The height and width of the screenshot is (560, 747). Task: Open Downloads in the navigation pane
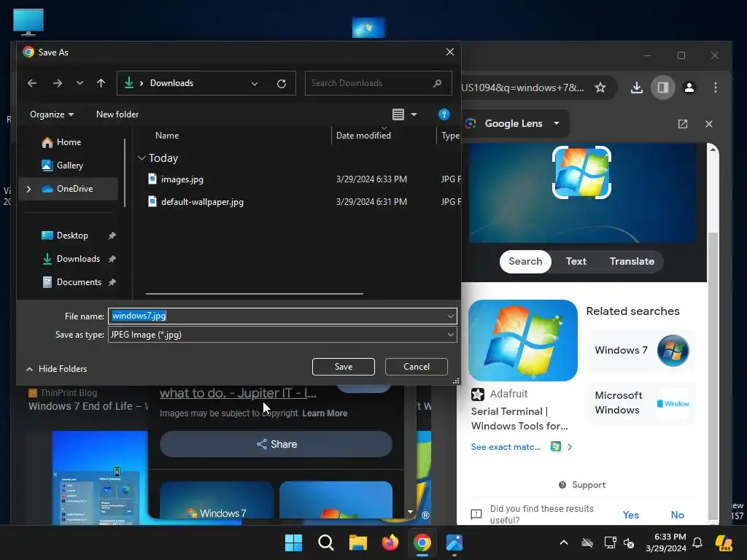pos(71,259)
